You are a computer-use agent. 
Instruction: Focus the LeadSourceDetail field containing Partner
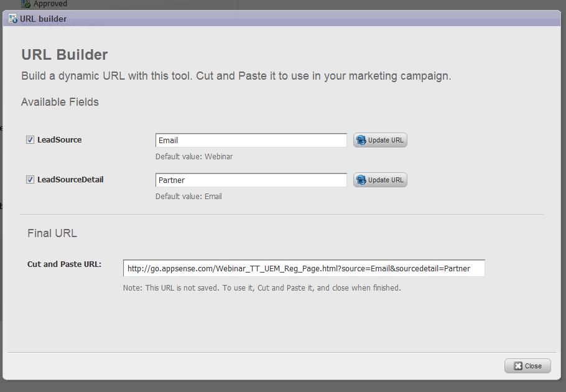click(251, 180)
